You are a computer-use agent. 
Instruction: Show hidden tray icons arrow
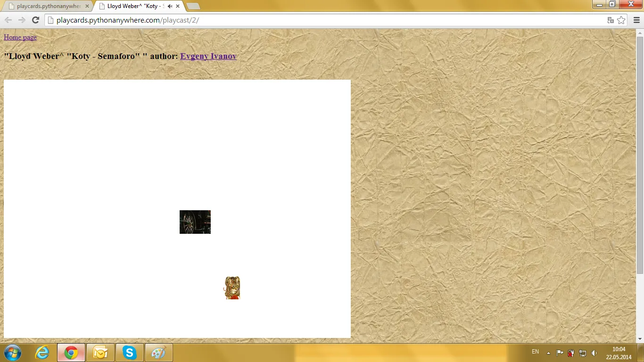point(548,353)
